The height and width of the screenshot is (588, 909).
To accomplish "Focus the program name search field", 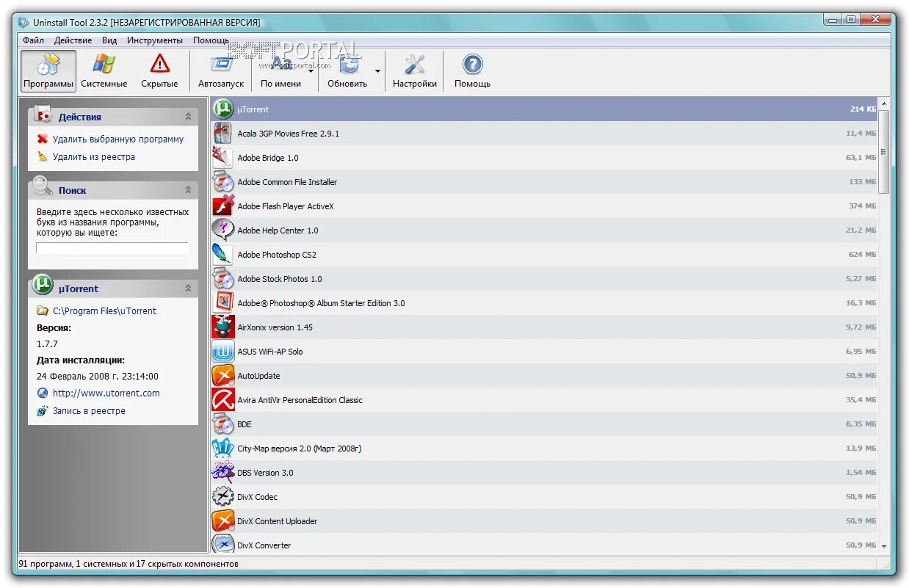I will (112, 248).
